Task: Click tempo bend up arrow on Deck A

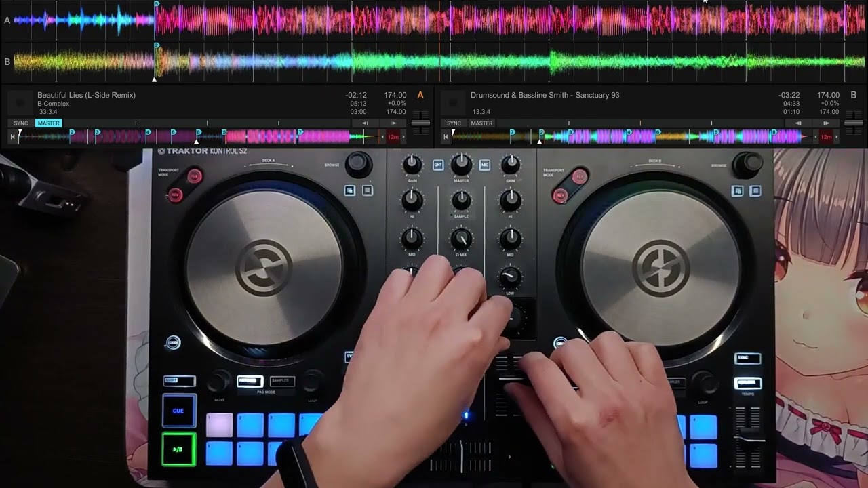Action: 393,123
